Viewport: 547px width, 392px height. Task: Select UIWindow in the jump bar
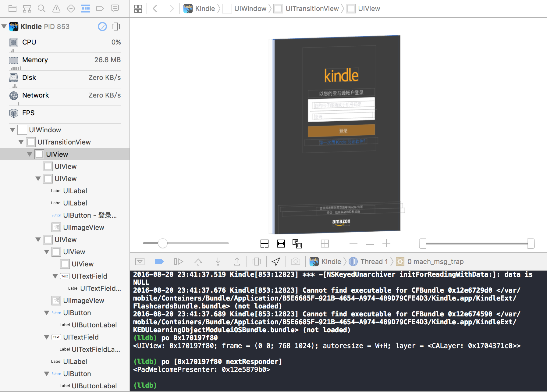pyautogui.click(x=244, y=9)
